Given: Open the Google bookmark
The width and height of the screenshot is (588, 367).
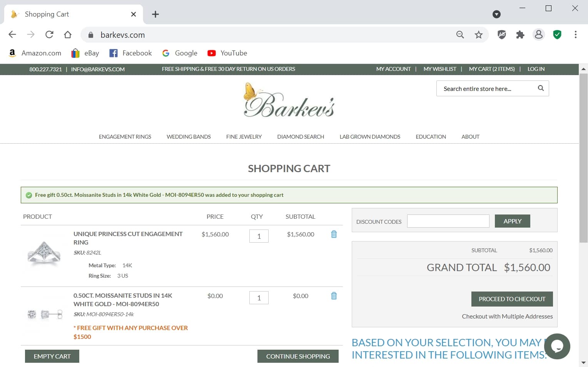Looking at the screenshot, I should (x=180, y=53).
